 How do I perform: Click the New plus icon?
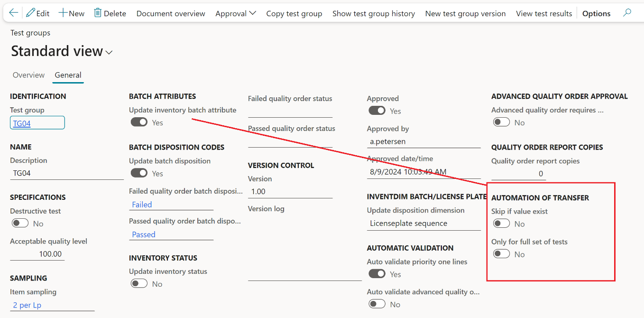click(x=63, y=13)
